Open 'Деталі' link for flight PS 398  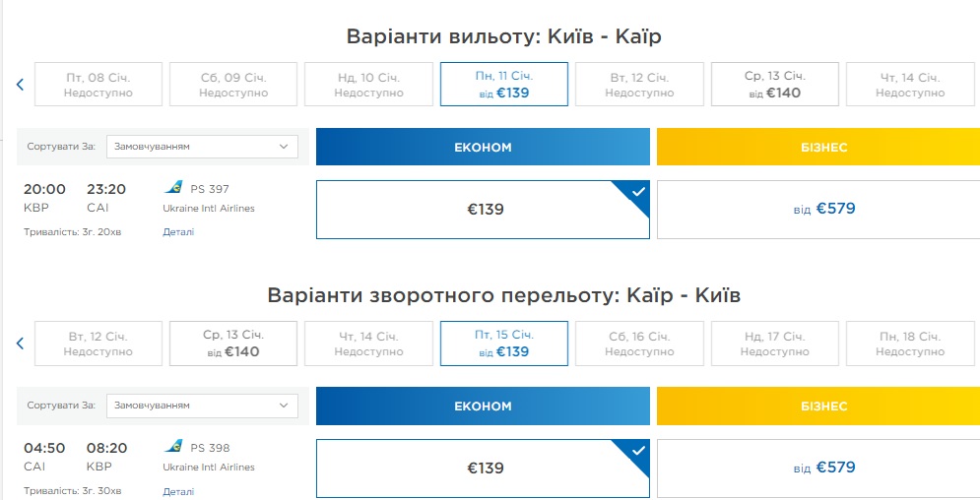(178, 491)
